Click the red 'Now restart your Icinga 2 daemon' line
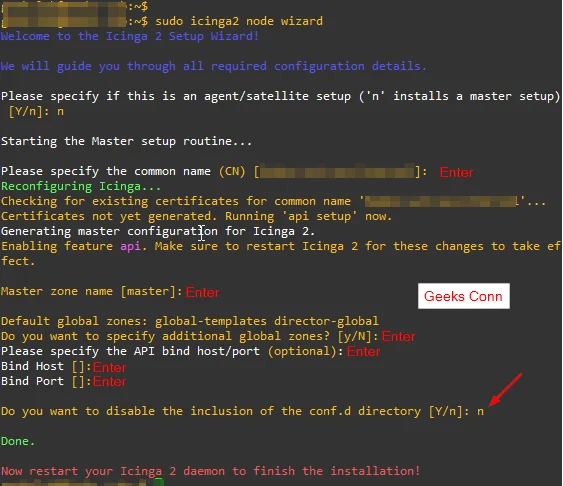563x486 pixels. 210,471
